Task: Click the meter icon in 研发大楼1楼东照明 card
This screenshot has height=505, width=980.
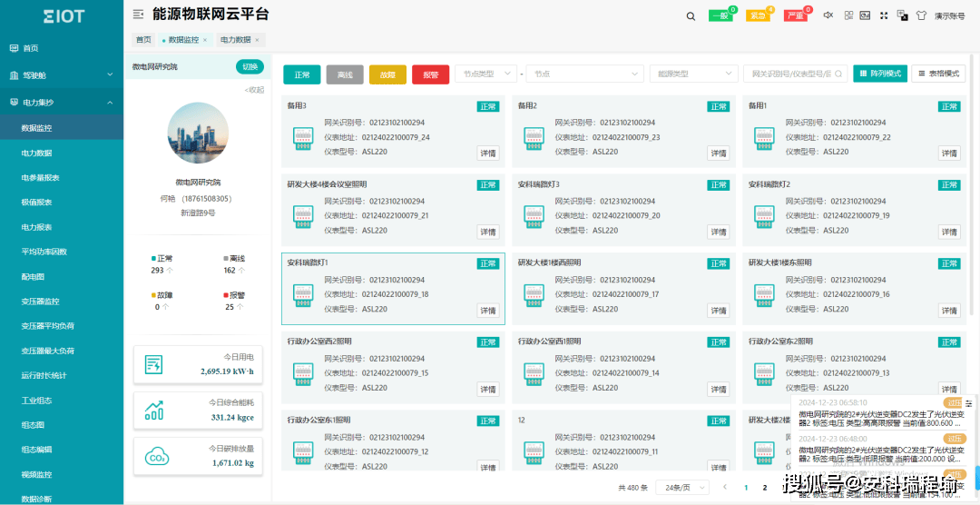Action: point(764,295)
